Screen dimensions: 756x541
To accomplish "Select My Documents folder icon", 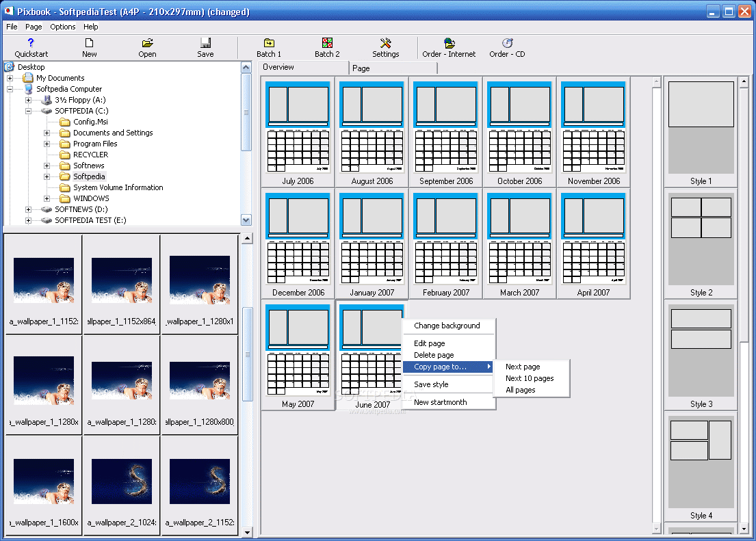I will click(x=28, y=78).
